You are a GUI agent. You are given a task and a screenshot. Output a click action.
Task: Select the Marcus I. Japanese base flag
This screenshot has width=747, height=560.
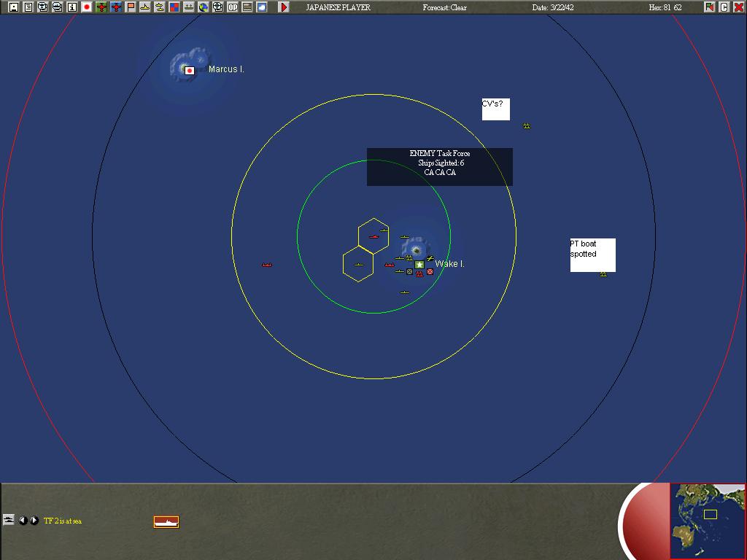click(x=190, y=71)
